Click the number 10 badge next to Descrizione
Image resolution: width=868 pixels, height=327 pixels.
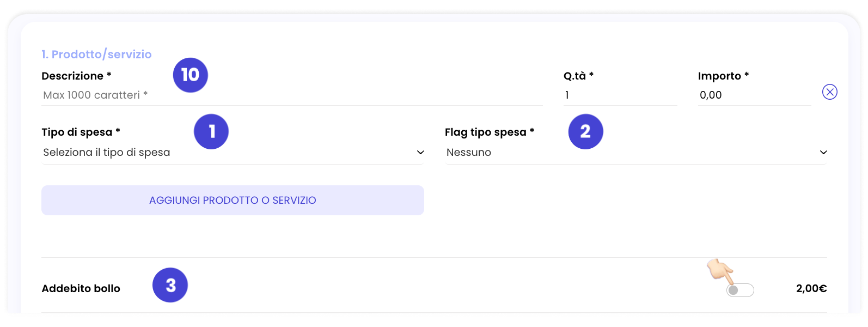pos(191,75)
